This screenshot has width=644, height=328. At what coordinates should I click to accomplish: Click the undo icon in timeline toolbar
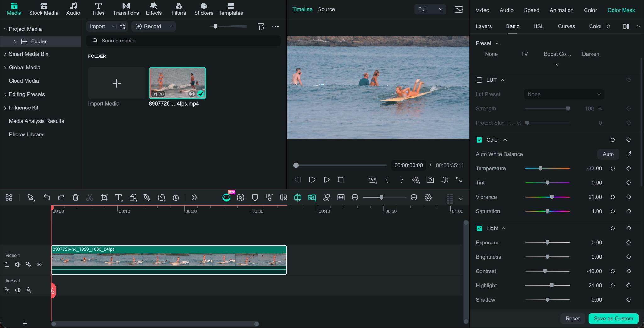47,197
